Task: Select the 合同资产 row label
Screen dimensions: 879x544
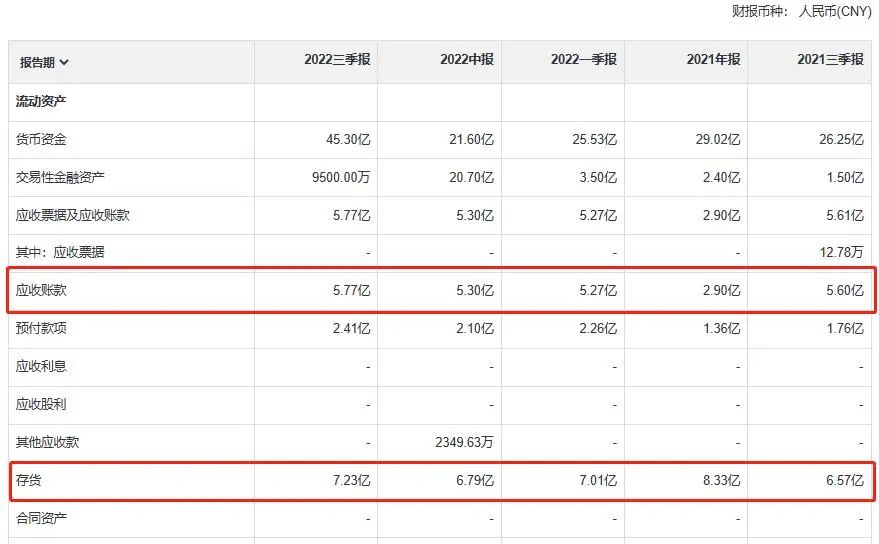Action: point(41,518)
